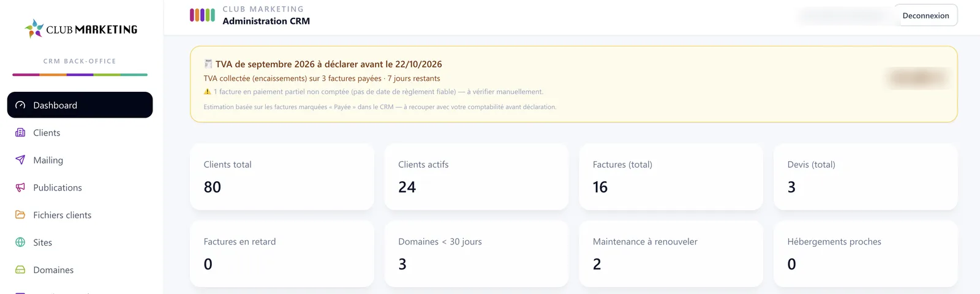Viewport: 980px width, 294px height.
Task: Click the Deconnexion button
Action: click(925, 15)
